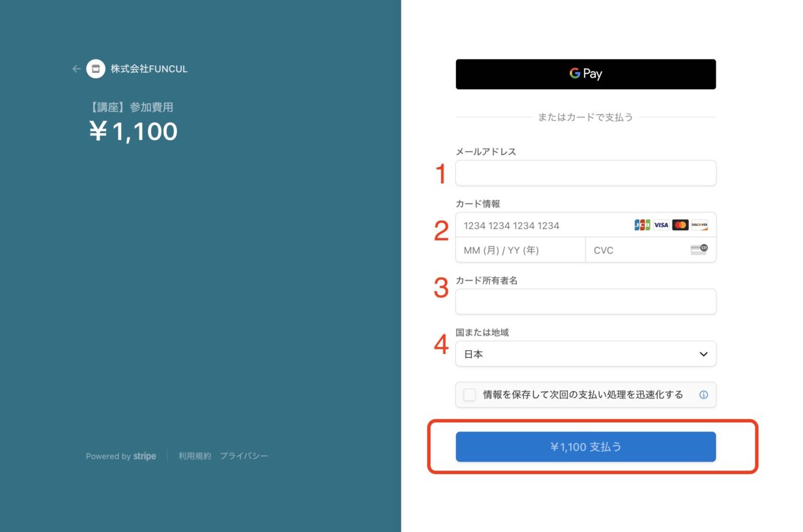Click the info icon beside save information option
This screenshot has height=532, width=803.
(703, 395)
